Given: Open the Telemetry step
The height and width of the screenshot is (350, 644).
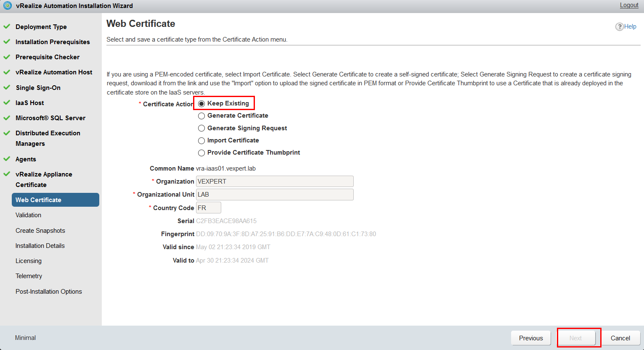Looking at the screenshot, I should 29,276.
